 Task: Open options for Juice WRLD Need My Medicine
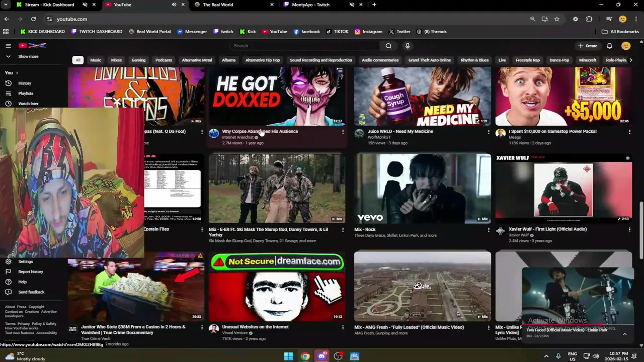click(x=488, y=132)
